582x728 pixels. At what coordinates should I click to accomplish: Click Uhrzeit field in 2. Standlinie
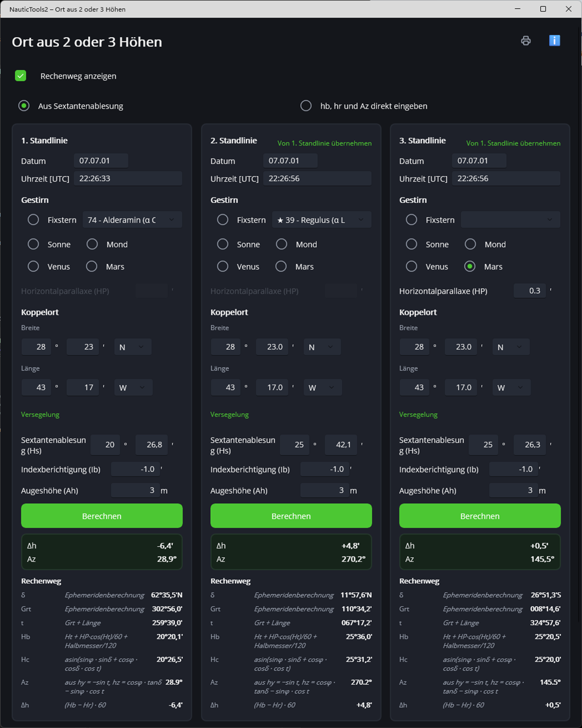(317, 178)
